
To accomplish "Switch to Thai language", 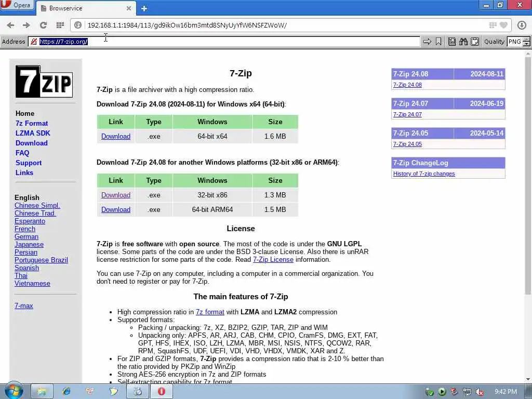I will [x=21, y=275].
